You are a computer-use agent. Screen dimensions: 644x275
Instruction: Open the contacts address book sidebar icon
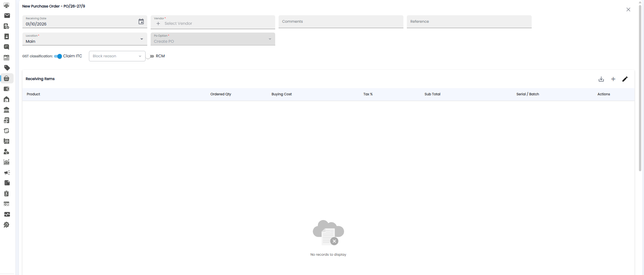(x=6, y=37)
